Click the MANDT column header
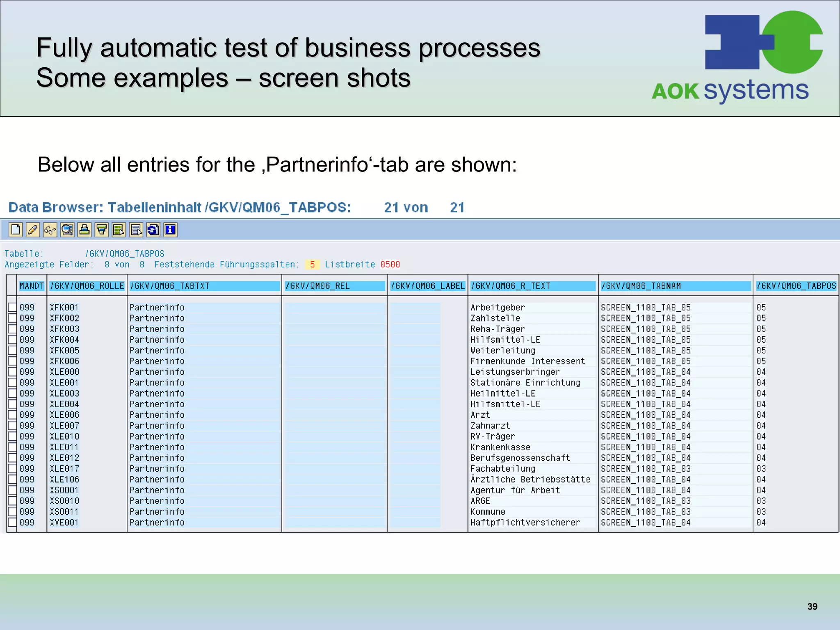This screenshot has width=840, height=630. (x=32, y=286)
